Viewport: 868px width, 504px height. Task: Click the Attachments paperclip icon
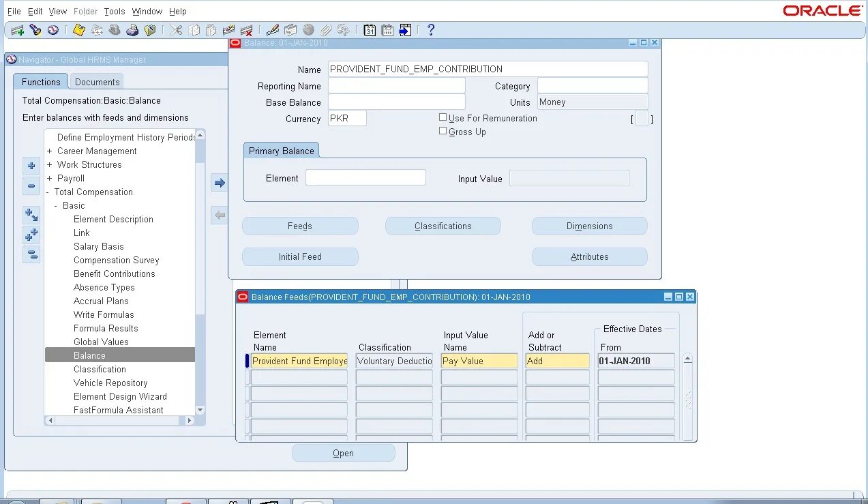pos(326,30)
